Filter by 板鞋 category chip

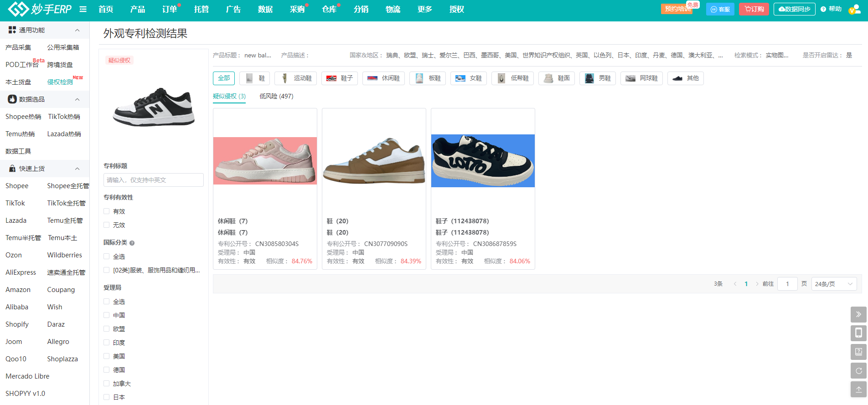[428, 78]
